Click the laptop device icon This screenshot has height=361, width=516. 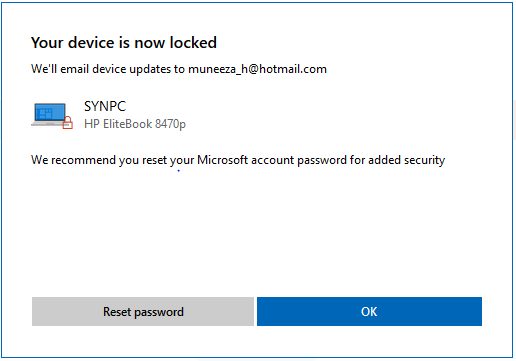pyautogui.click(x=52, y=115)
